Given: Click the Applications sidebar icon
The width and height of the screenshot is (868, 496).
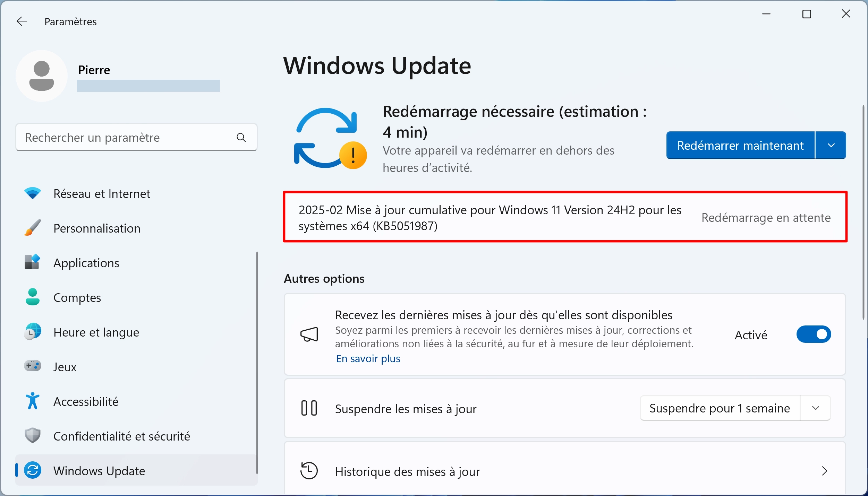Looking at the screenshot, I should 33,262.
